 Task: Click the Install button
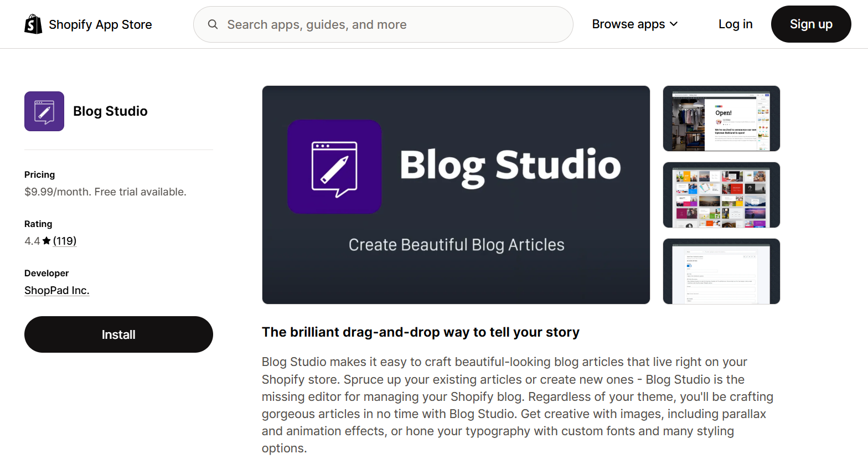click(118, 334)
